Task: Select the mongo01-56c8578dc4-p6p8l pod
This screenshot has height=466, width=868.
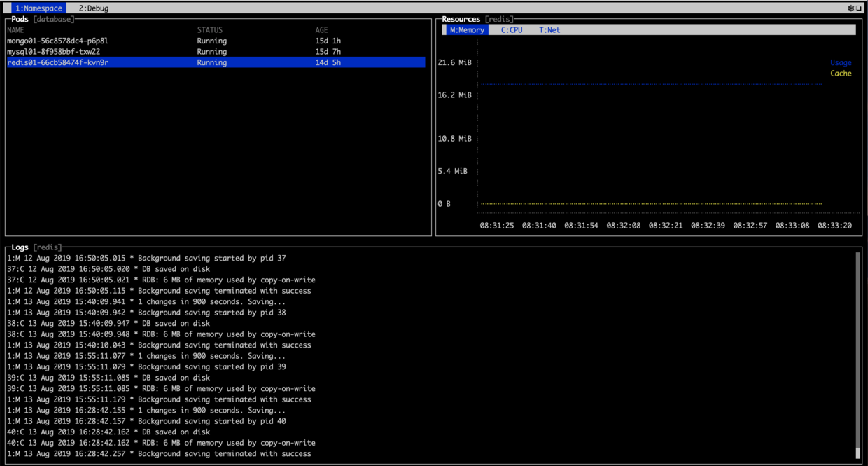Action: 57,41
